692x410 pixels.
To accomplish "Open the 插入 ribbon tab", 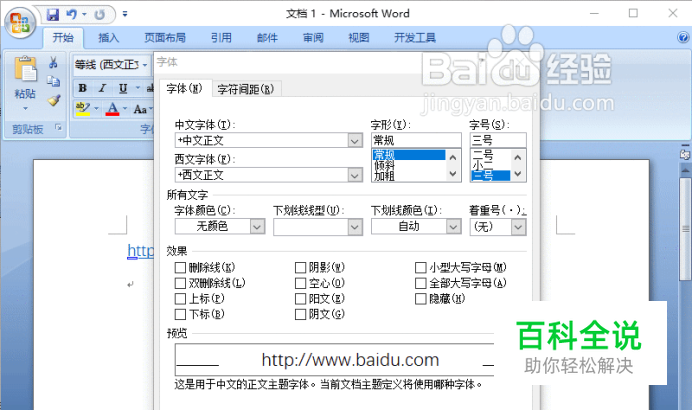I will (x=109, y=38).
